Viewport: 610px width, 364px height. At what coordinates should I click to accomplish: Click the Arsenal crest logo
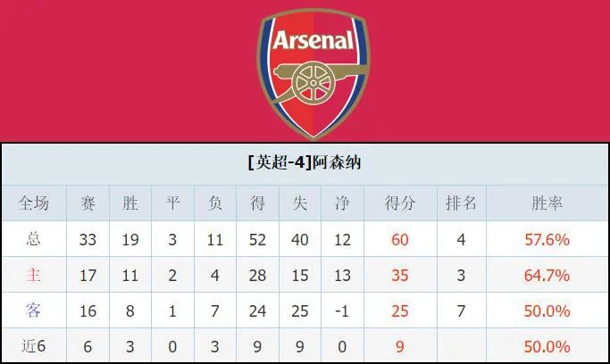point(313,74)
